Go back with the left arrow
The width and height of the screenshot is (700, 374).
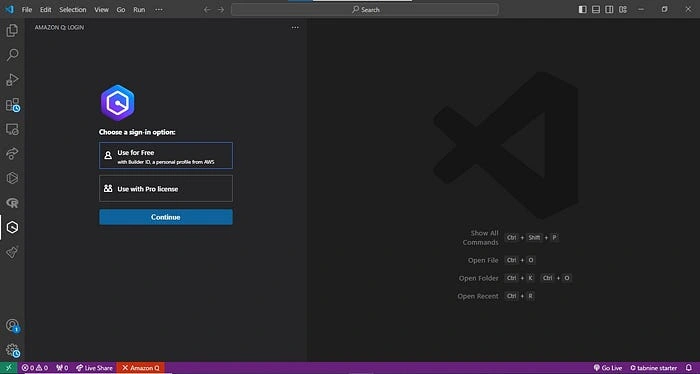(207, 9)
